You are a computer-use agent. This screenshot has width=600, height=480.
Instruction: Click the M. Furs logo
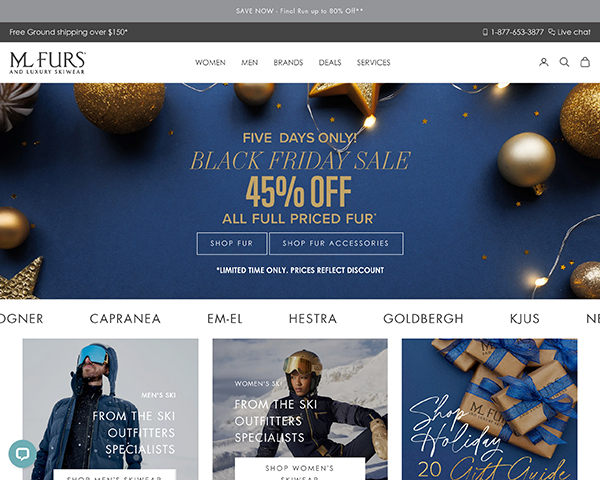tap(47, 63)
